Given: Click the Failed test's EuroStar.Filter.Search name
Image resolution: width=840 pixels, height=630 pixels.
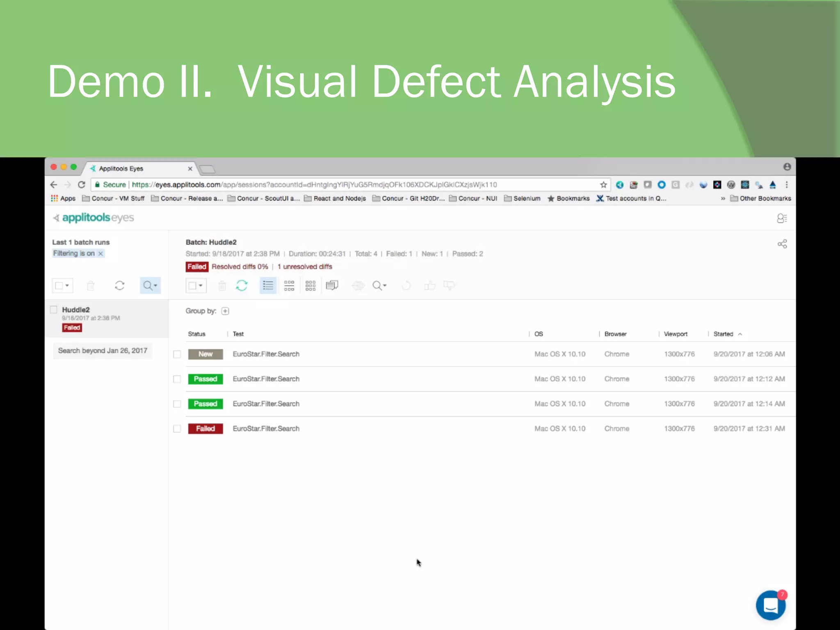Looking at the screenshot, I should 266,429.
